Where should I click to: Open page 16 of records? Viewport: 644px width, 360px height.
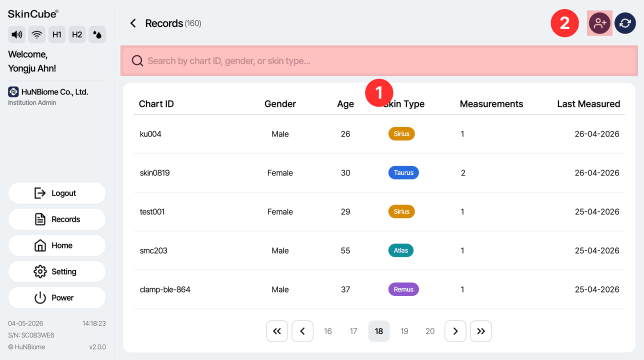coord(328,331)
